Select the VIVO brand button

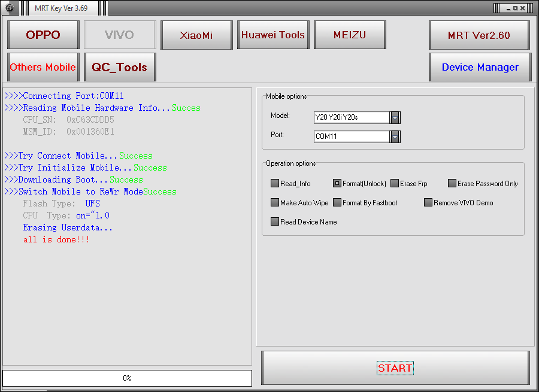click(120, 35)
